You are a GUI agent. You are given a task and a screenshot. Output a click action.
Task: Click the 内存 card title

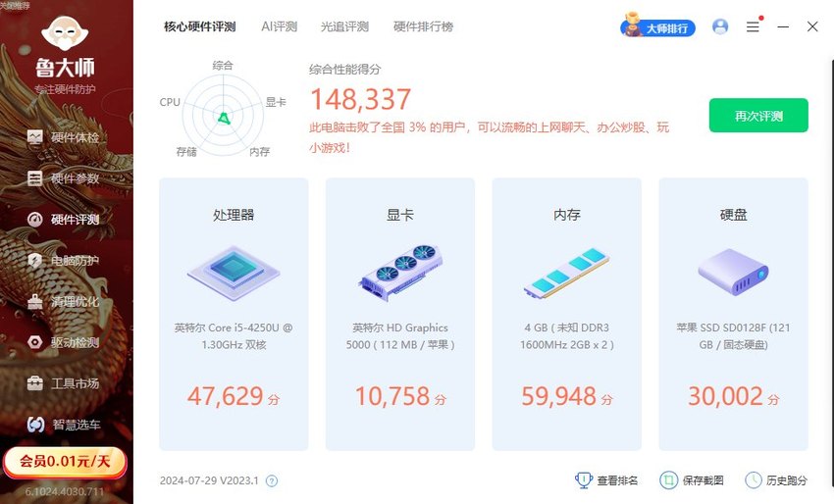pos(567,215)
